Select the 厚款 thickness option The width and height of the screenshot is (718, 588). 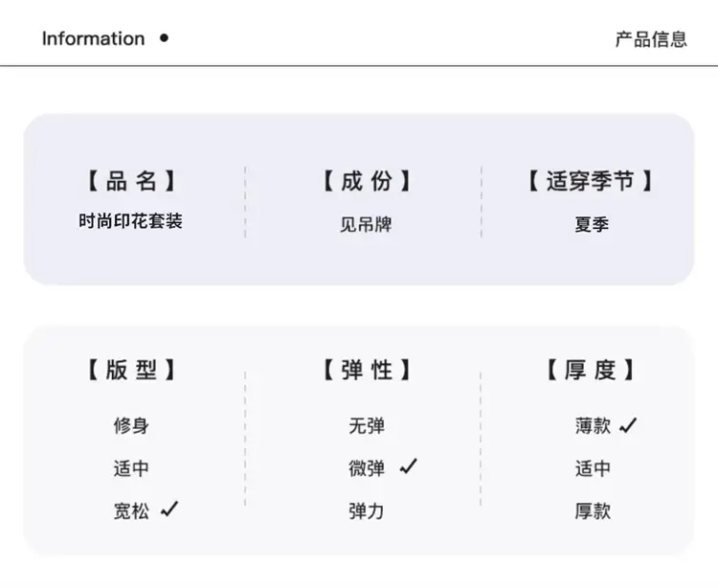coord(593,511)
